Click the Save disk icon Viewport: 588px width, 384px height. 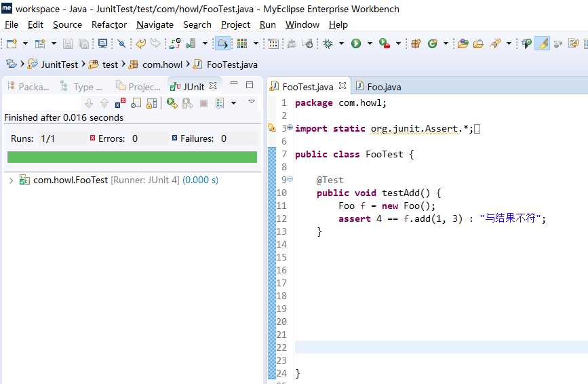pos(68,43)
